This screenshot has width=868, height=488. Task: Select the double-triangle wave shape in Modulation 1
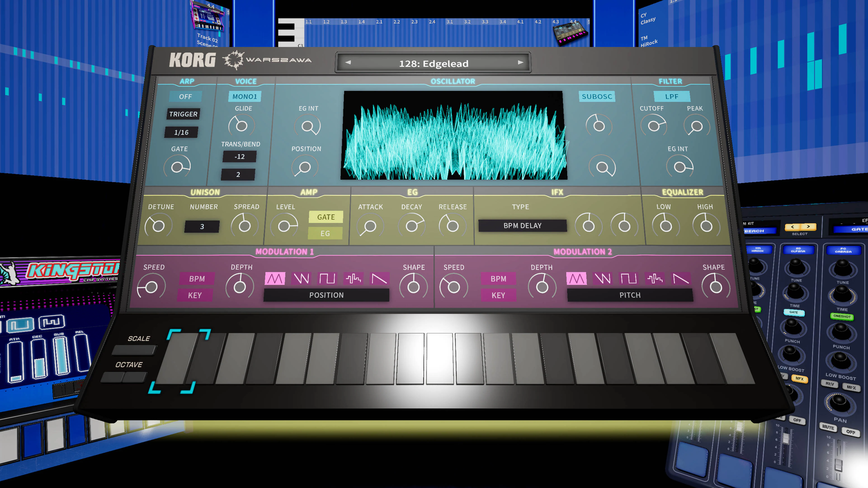(x=301, y=279)
